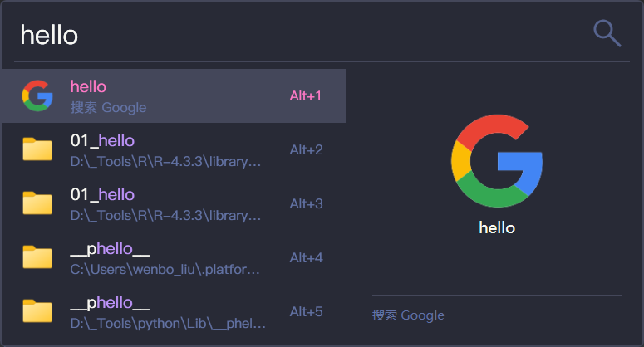This screenshot has height=347, width=644.
Task: Click the large Google logo in preview panel
Action: 496,161
